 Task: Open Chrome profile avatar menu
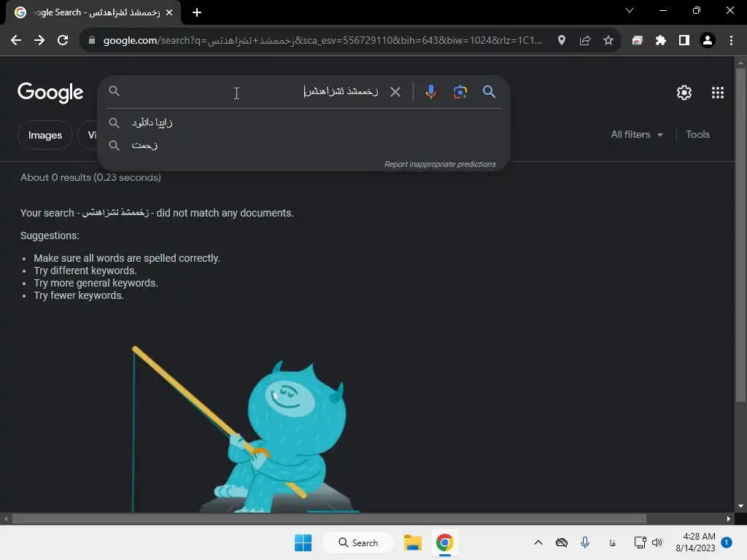(x=707, y=41)
